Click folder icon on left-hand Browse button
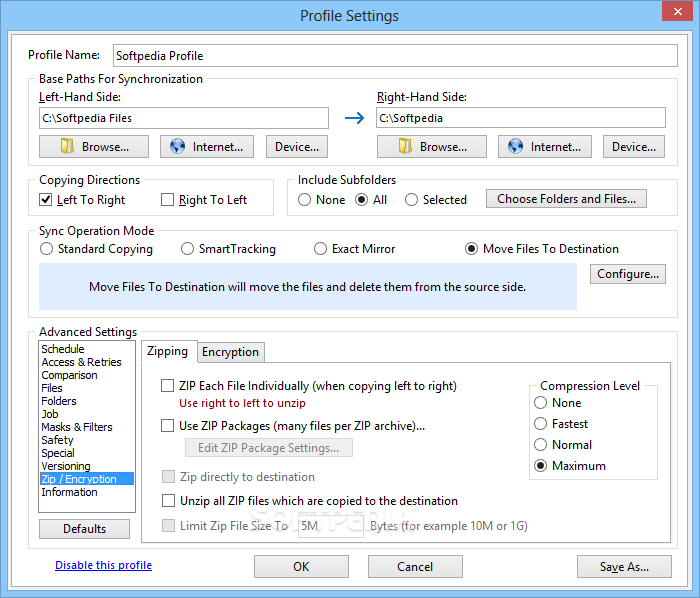This screenshot has height=598, width=700. pos(67,146)
